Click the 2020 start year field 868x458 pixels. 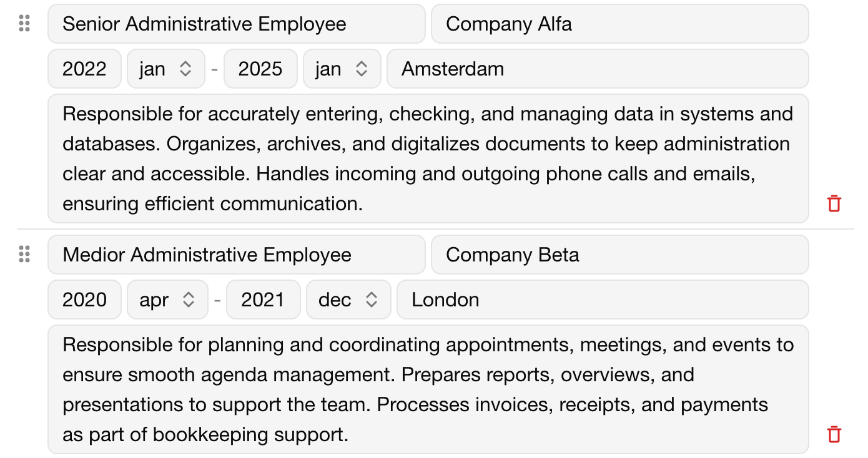[x=84, y=300]
